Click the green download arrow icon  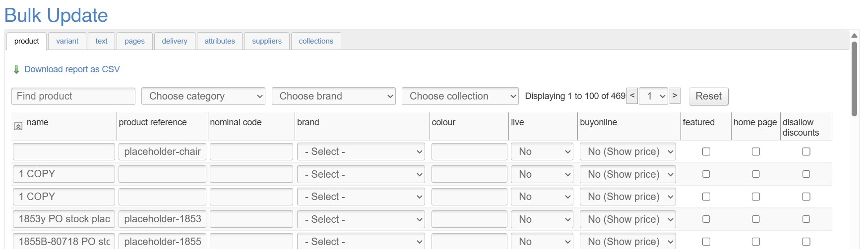click(16, 69)
